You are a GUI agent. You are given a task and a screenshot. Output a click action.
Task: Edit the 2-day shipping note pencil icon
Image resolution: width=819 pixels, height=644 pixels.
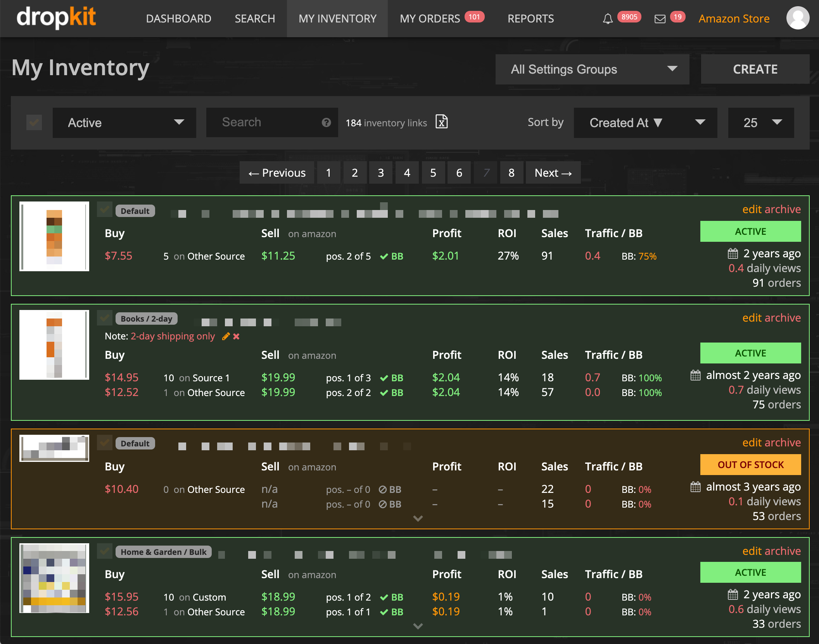click(226, 336)
